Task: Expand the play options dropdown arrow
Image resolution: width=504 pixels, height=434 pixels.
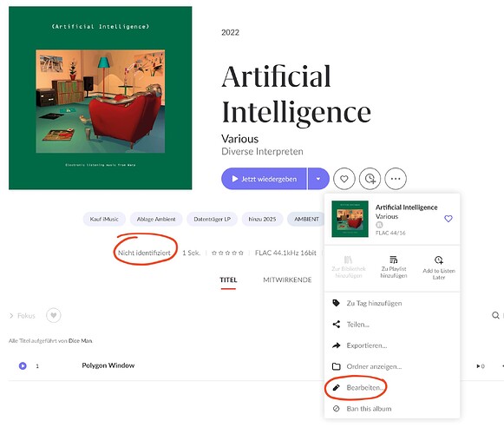Action: coord(318,179)
